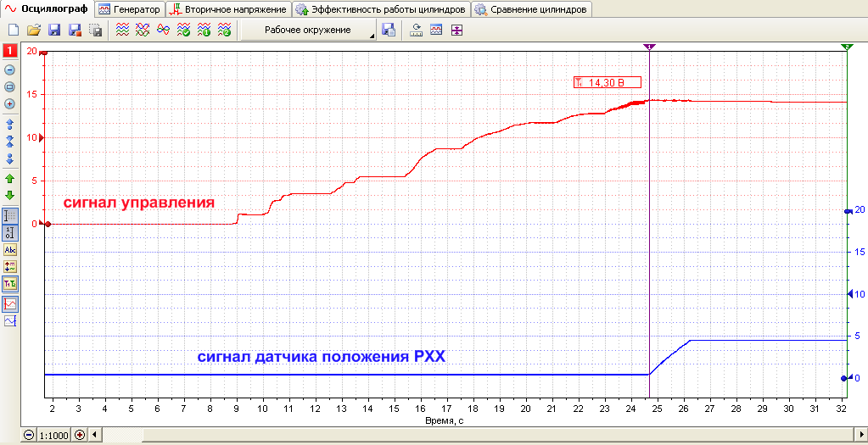The height and width of the screenshot is (445, 868).
Task: Click the green time marker handle at right
Action: 847,47
